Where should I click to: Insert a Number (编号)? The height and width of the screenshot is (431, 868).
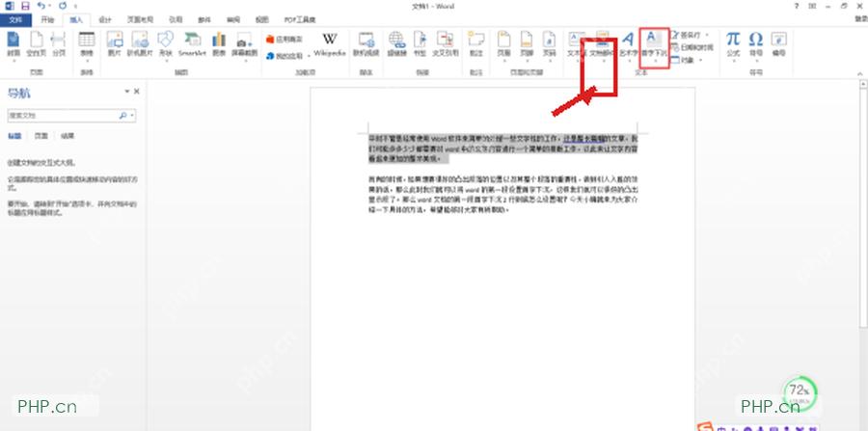coord(778,44)
